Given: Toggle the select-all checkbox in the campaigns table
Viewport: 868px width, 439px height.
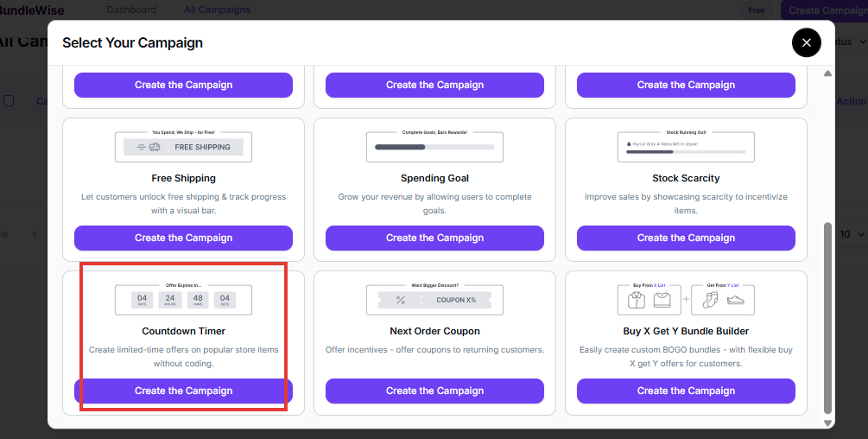Looking at the screenshot, I should [x=9, y=101].
